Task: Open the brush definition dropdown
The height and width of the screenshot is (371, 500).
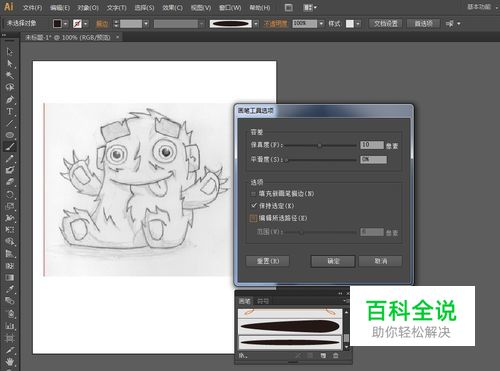Action: click(256, 24)
